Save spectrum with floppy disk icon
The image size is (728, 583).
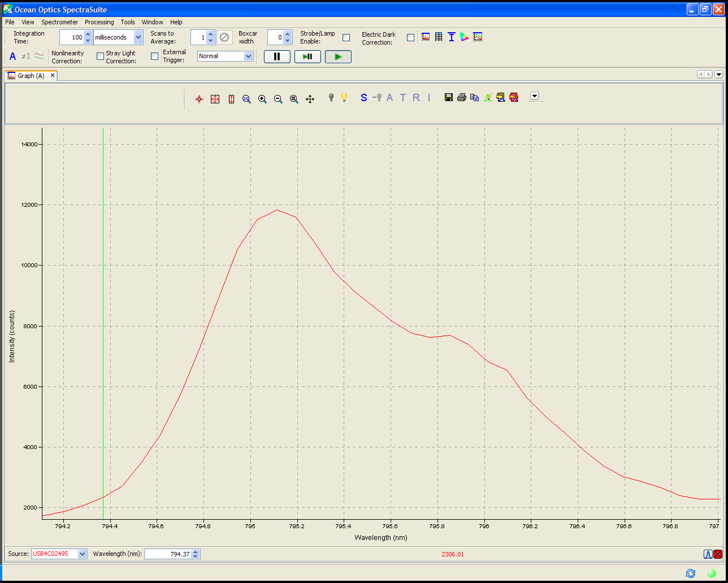(x=448, y=98)
